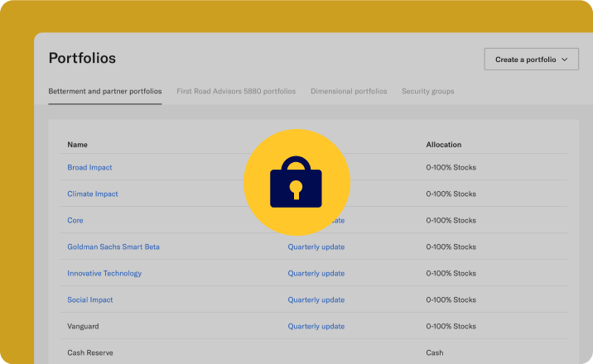Open the Core portfolio link
593x364 pixels.
pos(75,220)
